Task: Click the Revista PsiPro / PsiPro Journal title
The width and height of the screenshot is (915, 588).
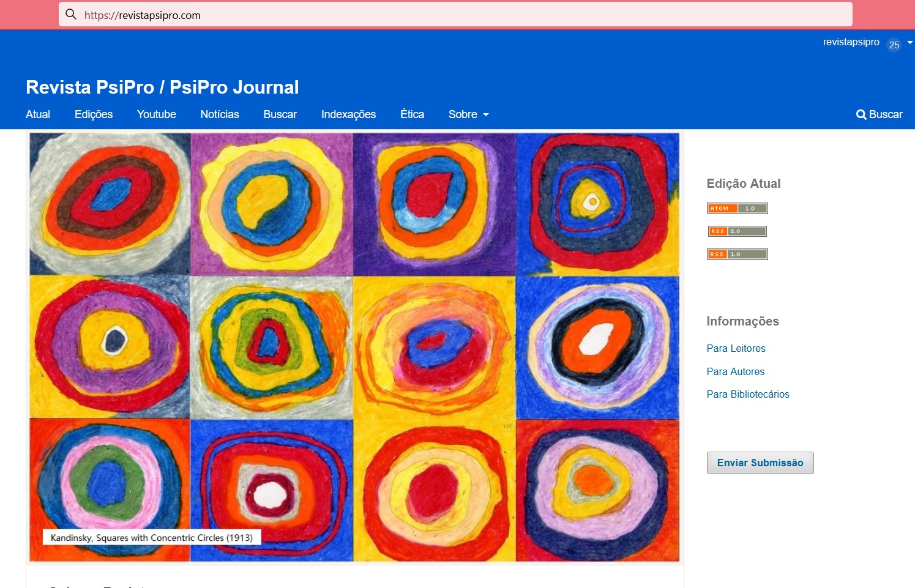Action: click(162, 87)
